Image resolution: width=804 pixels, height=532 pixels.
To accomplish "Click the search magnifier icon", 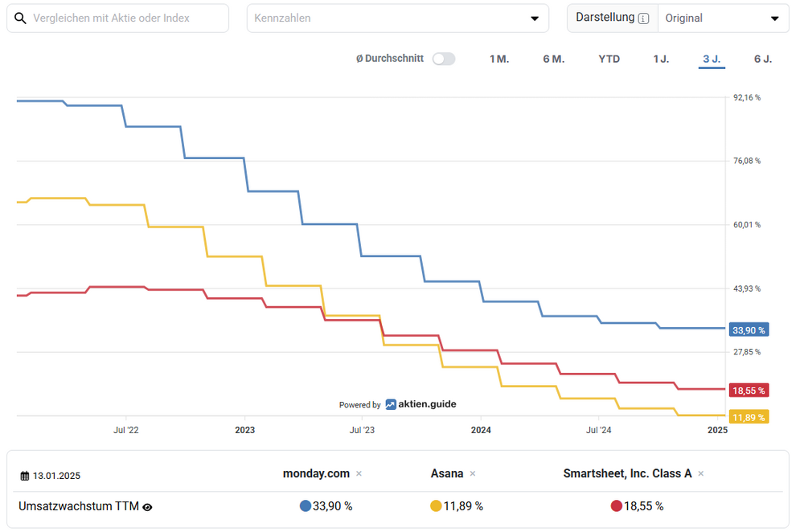I will (21, 18).
